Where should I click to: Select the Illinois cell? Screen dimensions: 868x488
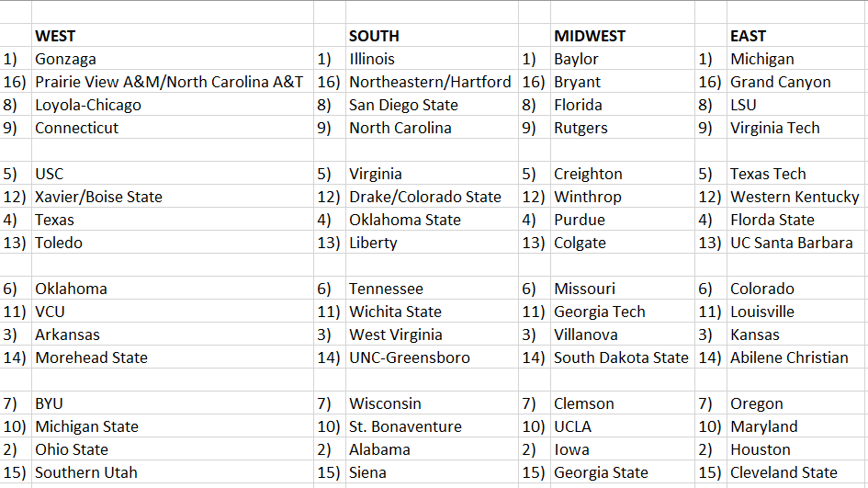[372, 59]
